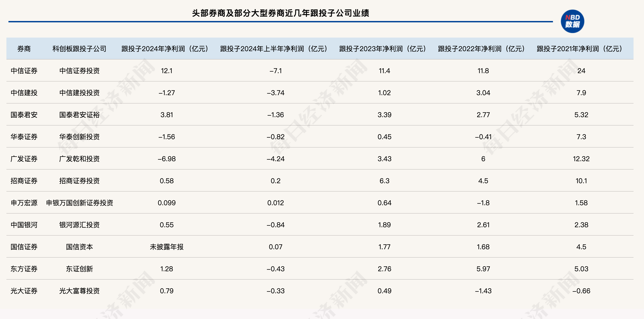Click 中国银河's 2022 value 2.61

pyautogui.click(x=483, y=225)
